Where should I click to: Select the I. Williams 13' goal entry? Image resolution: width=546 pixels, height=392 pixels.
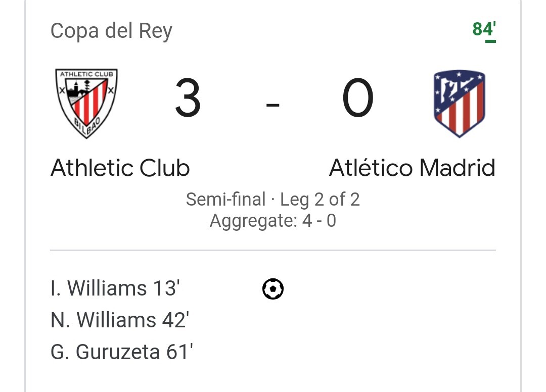point(115,288)
